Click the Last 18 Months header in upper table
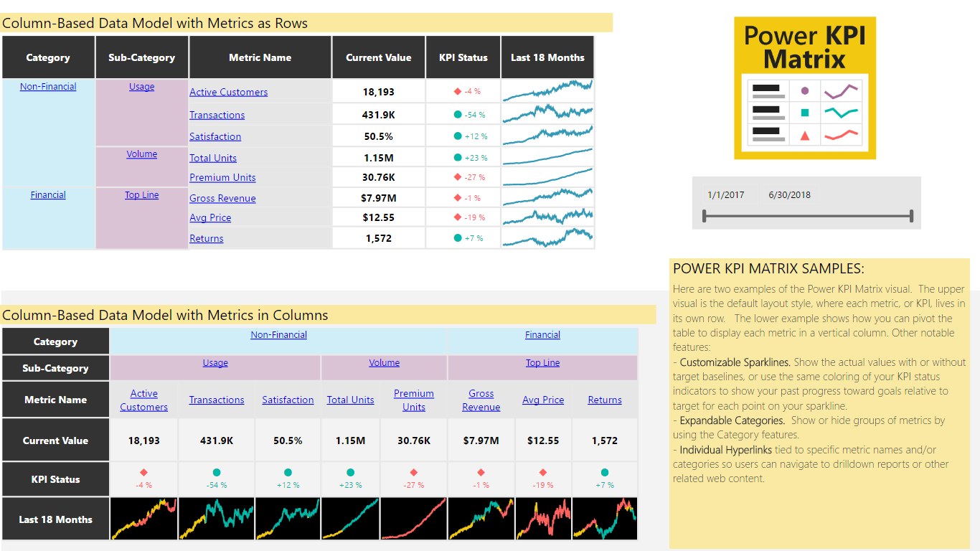 pyautogui.click(x=547, y=57)
